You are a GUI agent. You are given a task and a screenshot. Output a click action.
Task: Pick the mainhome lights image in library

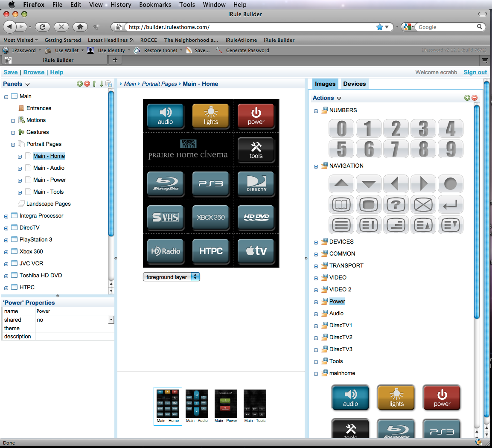point(396,398)
